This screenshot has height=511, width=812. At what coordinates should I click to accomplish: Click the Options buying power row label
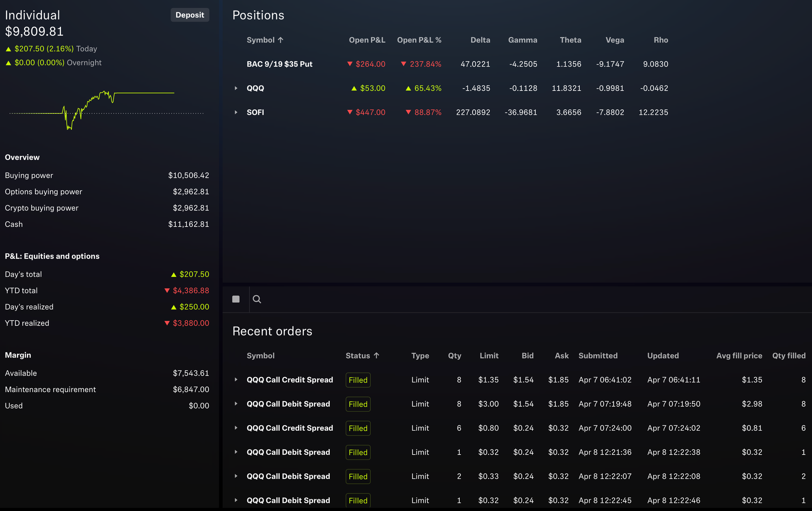43,192
